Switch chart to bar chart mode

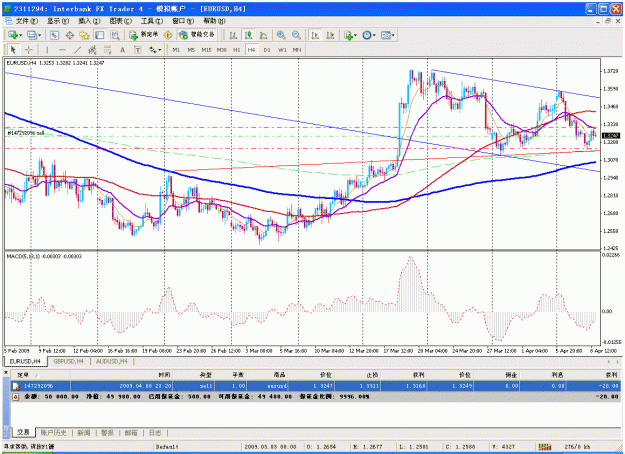point(233,35)
